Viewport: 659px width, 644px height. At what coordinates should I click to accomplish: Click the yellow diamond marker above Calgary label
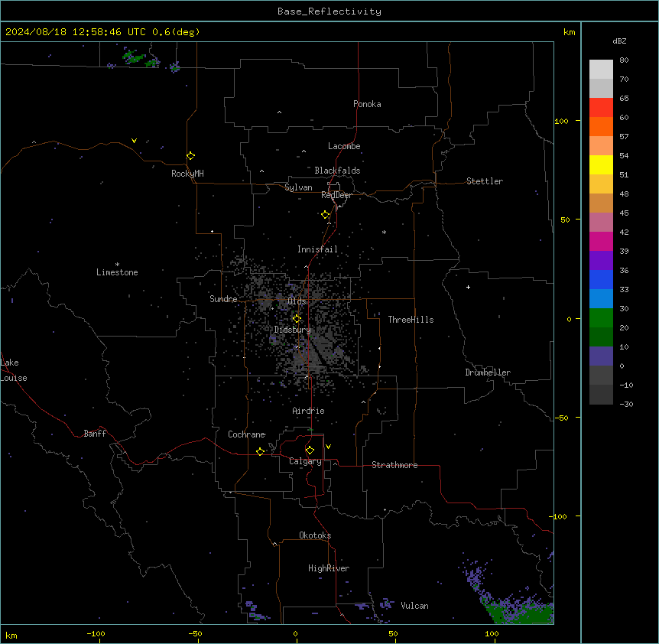tap(310, 450)
